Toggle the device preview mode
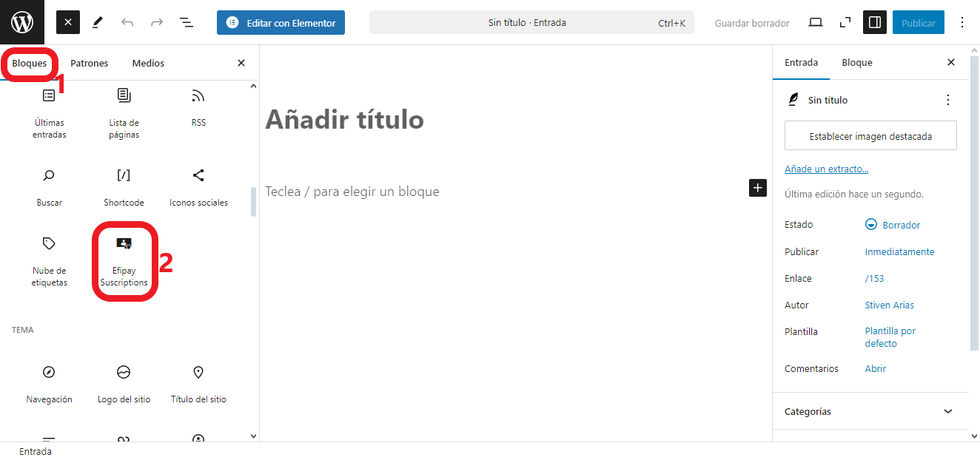 815,22
